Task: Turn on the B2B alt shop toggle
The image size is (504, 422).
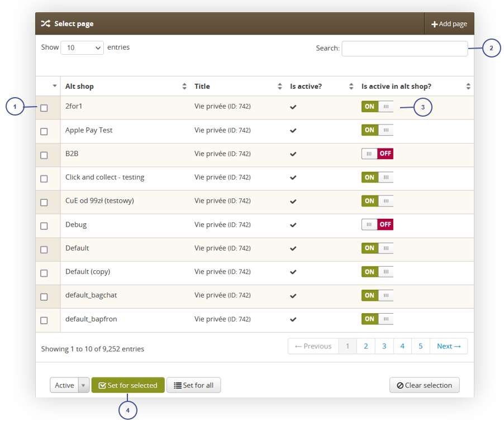Action: pyautogui.click(x=377, y=154)
